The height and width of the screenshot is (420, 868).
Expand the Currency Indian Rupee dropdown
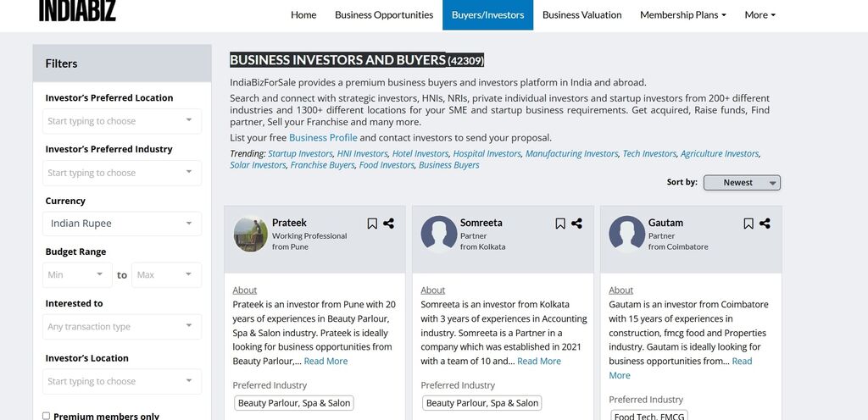[x=122, y=224]
